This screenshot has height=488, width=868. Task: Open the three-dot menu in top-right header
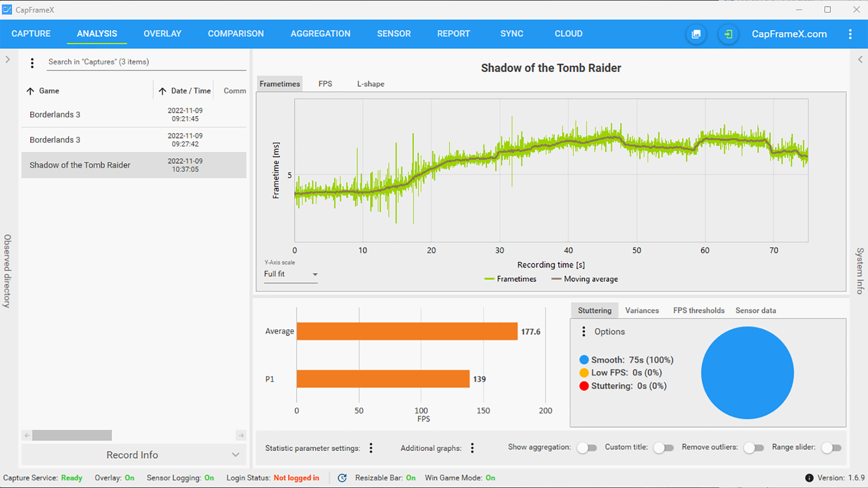click(850, 34)
